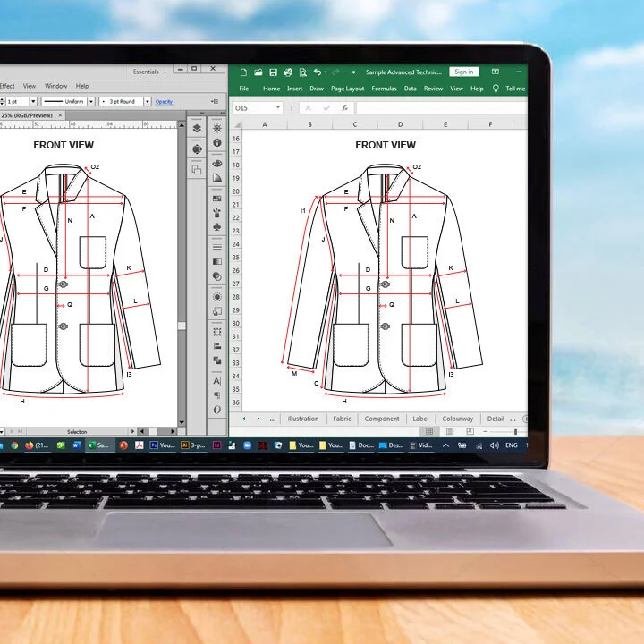Open the Symbols club-shaped panel icon
This screenshot has width=644, height=644.
pyautogui.click(x=217, y=226)
